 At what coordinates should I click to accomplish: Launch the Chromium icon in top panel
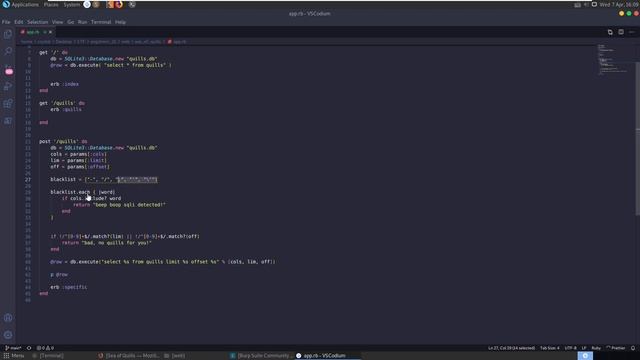[x=87, y=4]
